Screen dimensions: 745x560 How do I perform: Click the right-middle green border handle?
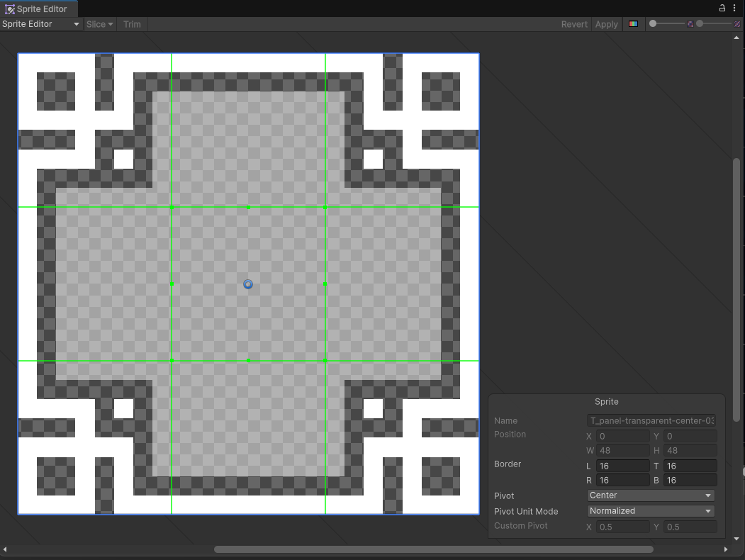pos(325,284)
